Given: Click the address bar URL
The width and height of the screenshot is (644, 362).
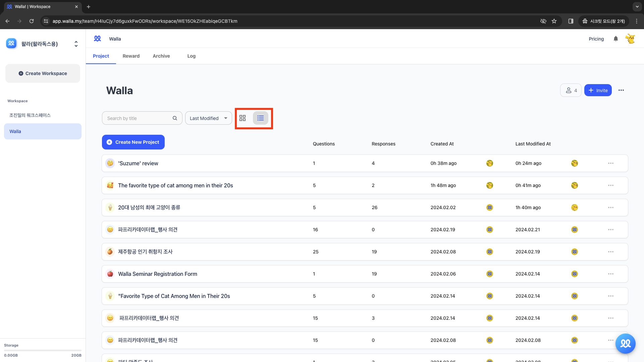Looking at the screenshot, I should tap(145, 21).
